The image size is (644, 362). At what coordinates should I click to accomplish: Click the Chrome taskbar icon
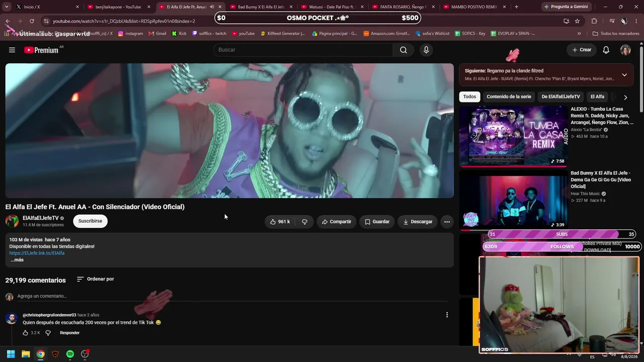40,354
